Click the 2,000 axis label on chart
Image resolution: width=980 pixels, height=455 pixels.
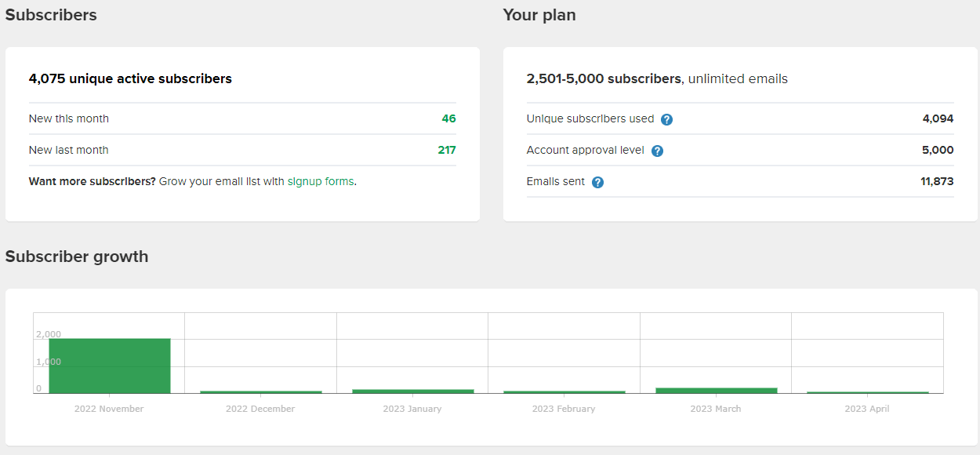[48, 334]
